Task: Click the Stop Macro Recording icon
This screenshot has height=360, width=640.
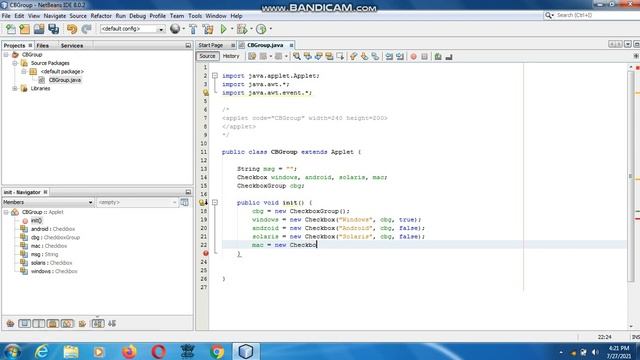Action: point(424,56)
